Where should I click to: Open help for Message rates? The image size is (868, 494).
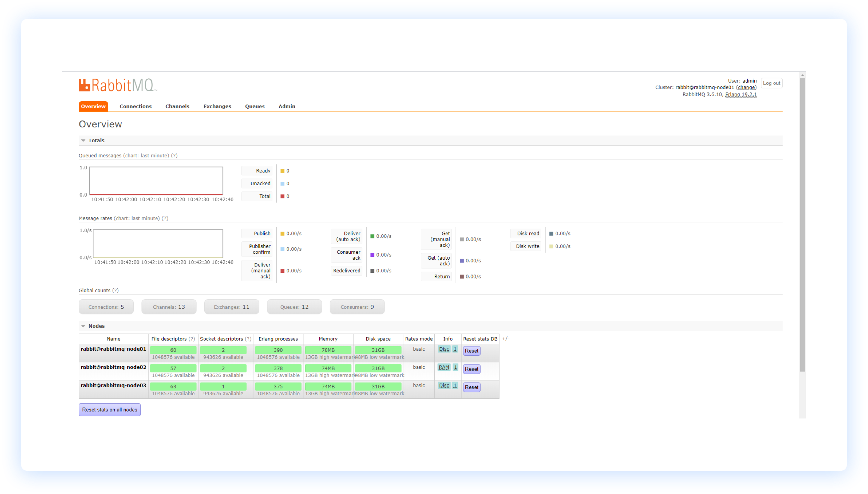point(165,218)
